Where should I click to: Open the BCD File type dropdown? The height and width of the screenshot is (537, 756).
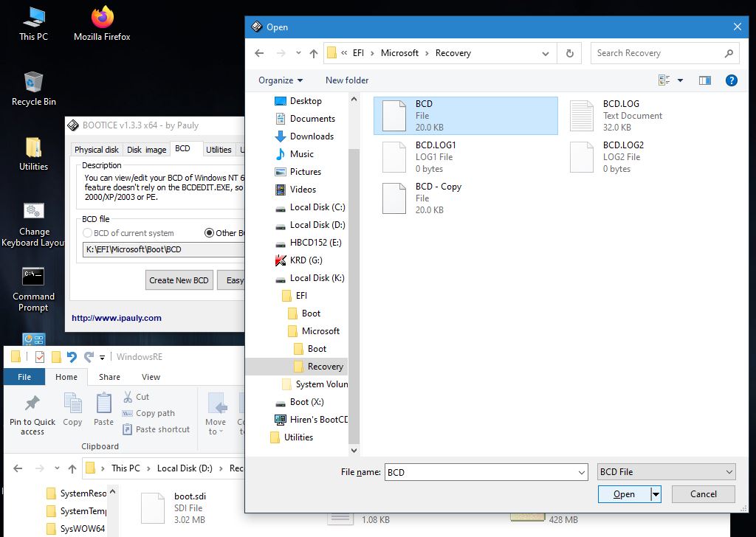coord(667,472)
